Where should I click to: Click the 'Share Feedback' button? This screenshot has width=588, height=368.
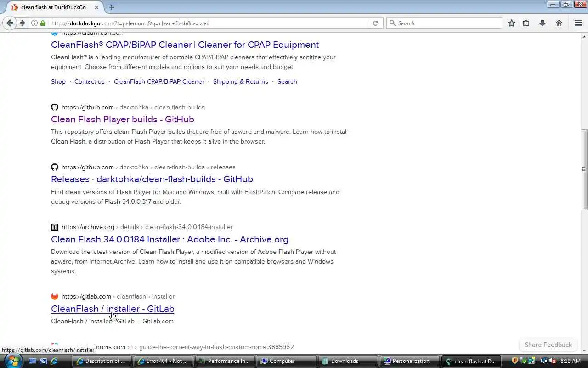click(548, 345)
